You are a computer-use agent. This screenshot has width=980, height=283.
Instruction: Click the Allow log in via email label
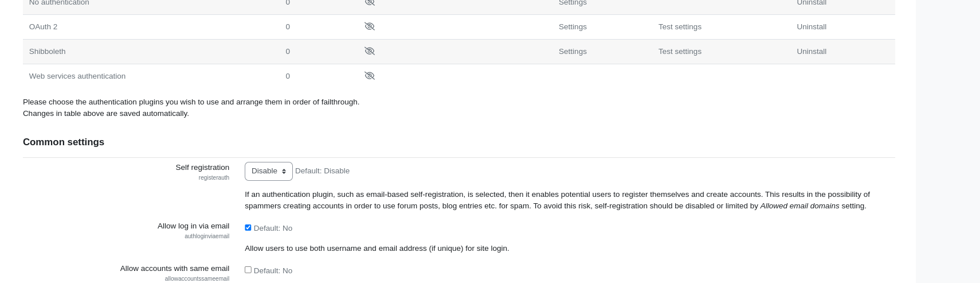(193, 226)
